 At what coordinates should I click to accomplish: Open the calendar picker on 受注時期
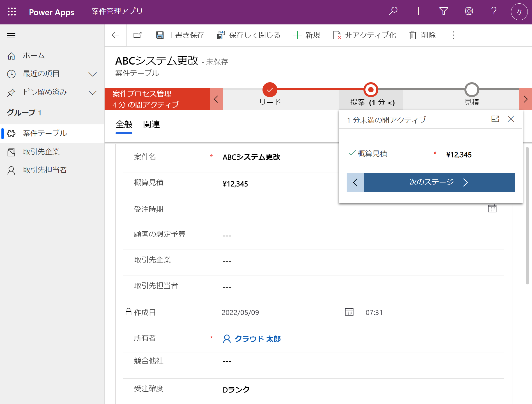point(492,208)
